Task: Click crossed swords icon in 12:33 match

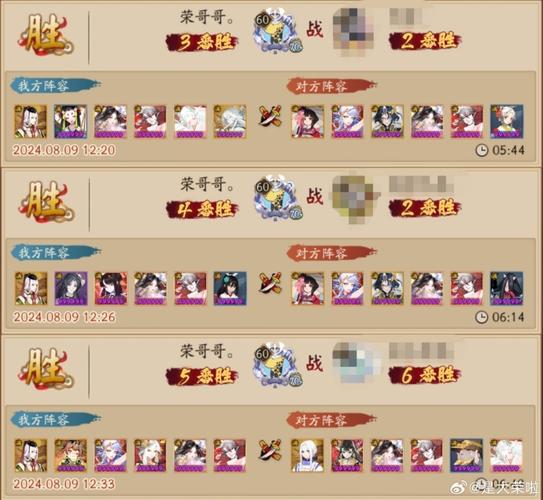Action: click(270, 450)
